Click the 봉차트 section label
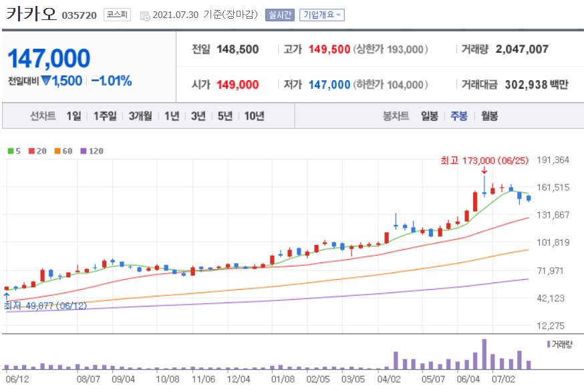Image resolution: width=584 pixels, height=392 pixels. tap(396, 116)
